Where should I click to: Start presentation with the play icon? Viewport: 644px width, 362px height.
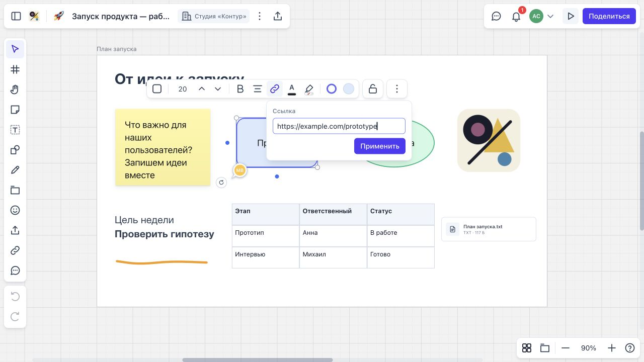(x=571, y=16)
